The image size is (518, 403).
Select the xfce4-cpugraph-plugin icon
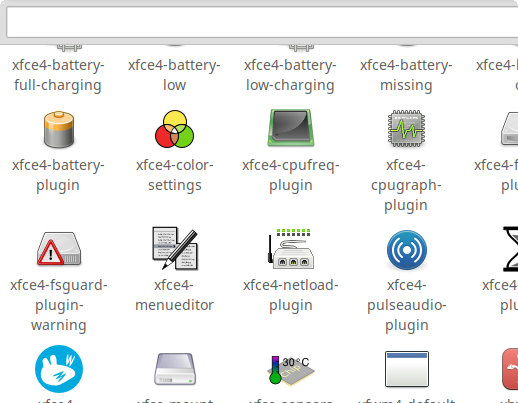click(406, 128)
